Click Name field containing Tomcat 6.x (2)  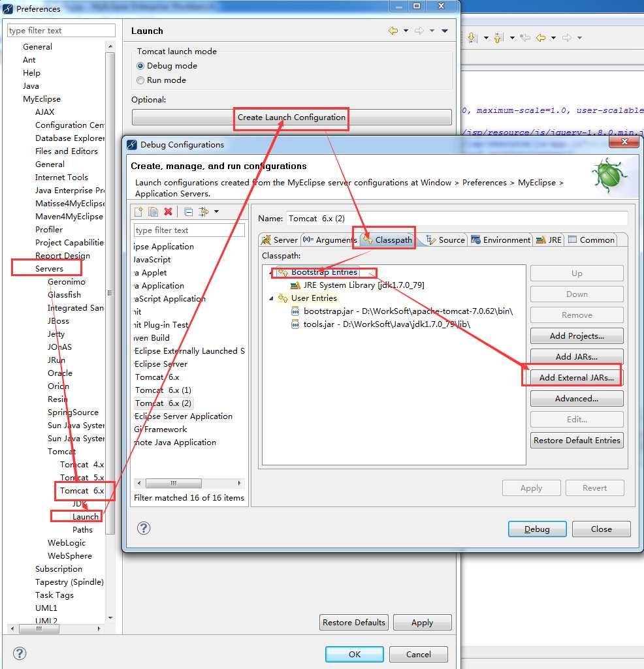pyautogui.click(x=457, y=219)
